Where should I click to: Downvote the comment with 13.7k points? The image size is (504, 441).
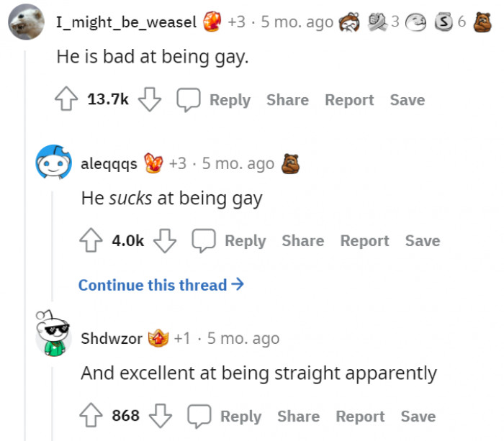[x=150, y=99]
